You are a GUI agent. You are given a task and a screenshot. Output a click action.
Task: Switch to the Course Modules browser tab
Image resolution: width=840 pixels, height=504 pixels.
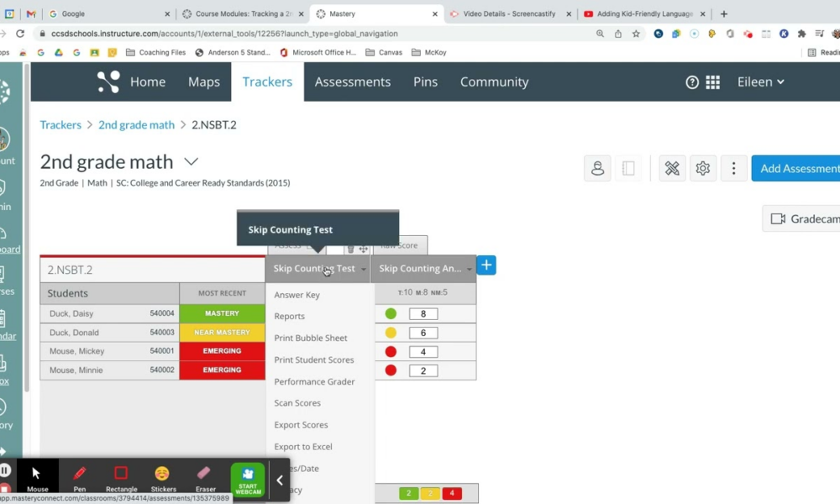244,14
